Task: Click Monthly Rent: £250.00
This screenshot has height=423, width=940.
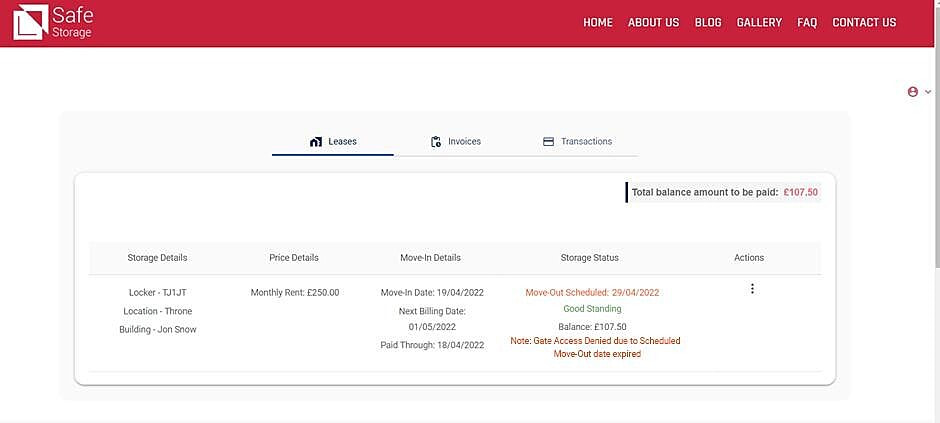Action: pos(295,293)
